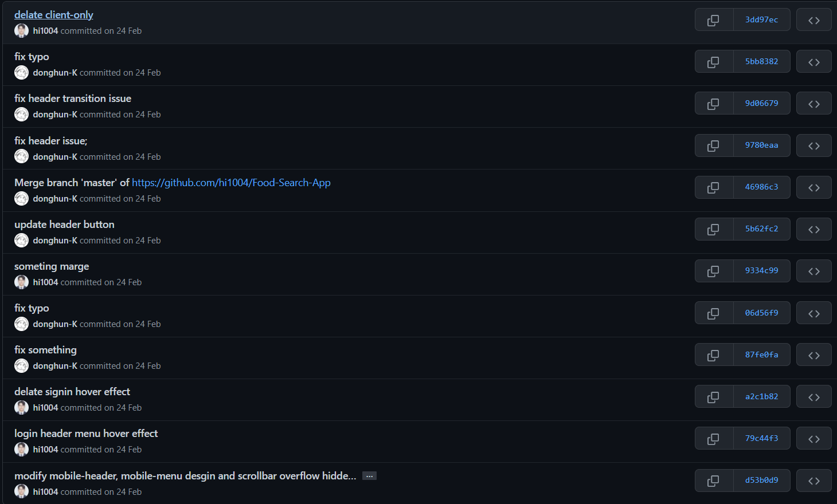
Task: Browse repository at commit 9780eaa
Action: click(x=813, y=145)
